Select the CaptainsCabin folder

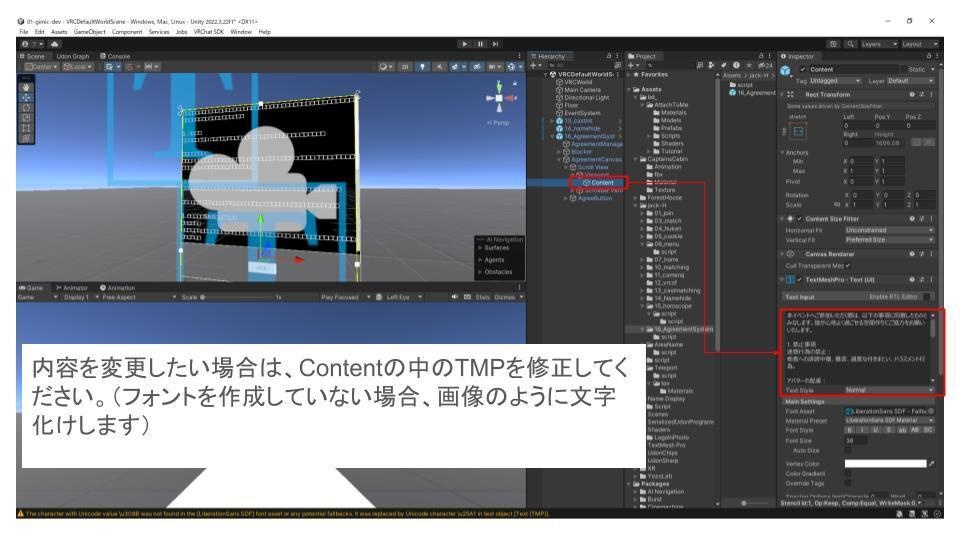664,159
